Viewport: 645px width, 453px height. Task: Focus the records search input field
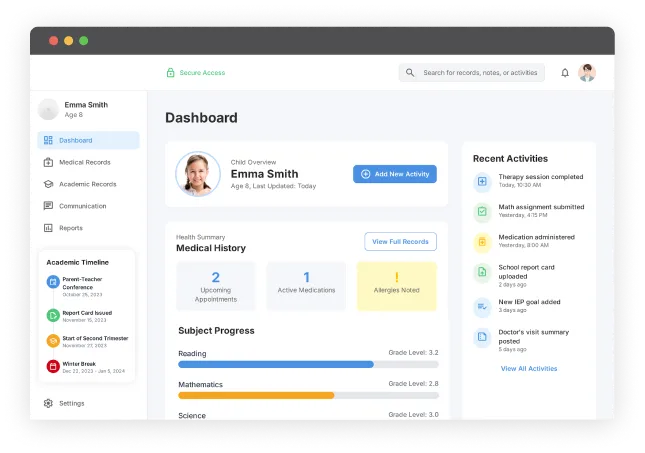[x=479, y=73]
